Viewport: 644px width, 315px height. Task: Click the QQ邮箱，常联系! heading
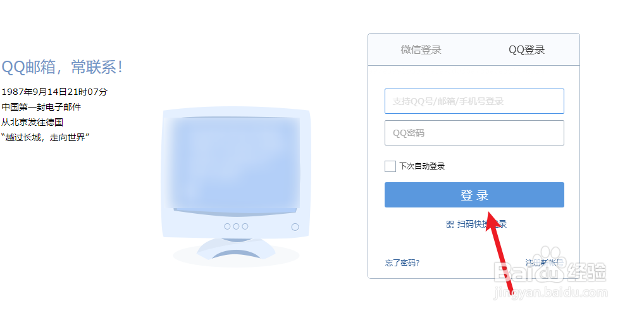click(62, 67)
